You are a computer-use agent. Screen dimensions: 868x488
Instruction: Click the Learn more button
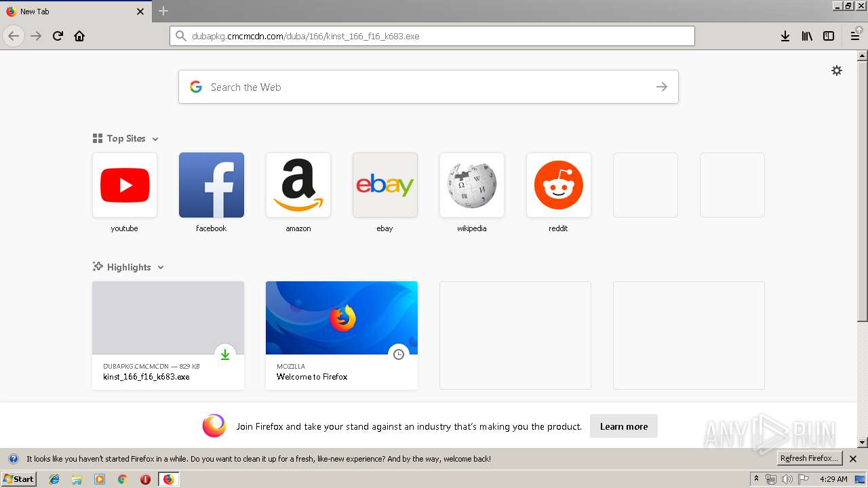tap(624, 426)
